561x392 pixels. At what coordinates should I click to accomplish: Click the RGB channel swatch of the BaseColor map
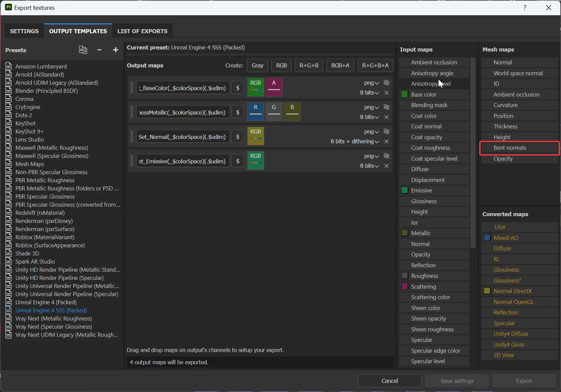tap(256, 87)
